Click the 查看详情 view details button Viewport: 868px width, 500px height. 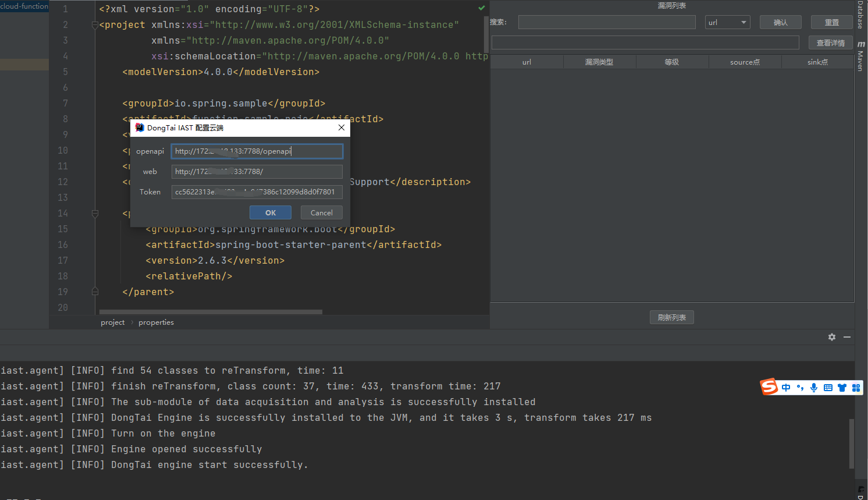(831, 42)
